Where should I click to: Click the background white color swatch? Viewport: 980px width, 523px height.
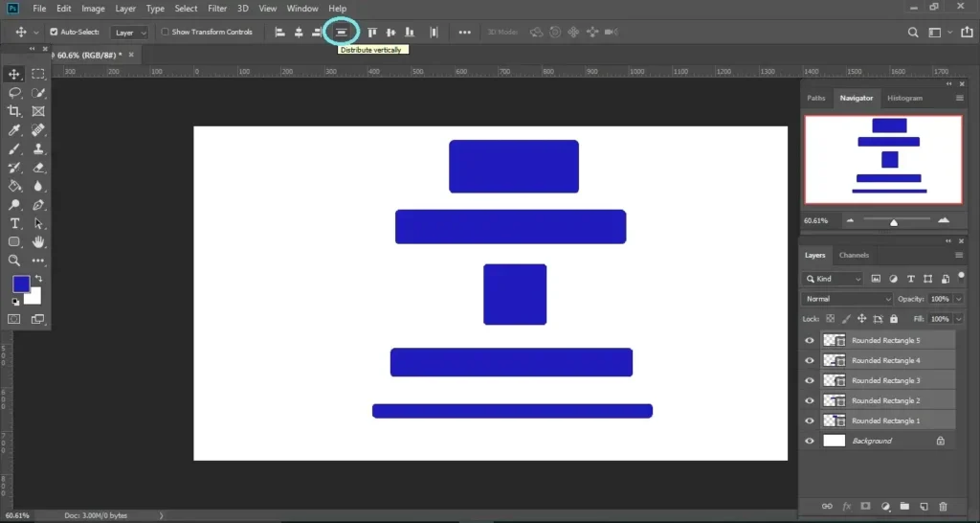pos(33,298)
